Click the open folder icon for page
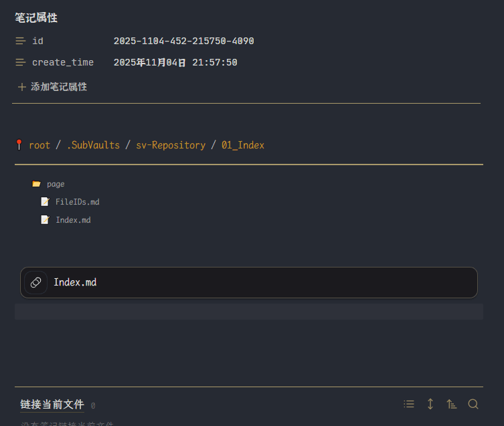Screen dimensions: 504x426 click(x=36, y=184)
